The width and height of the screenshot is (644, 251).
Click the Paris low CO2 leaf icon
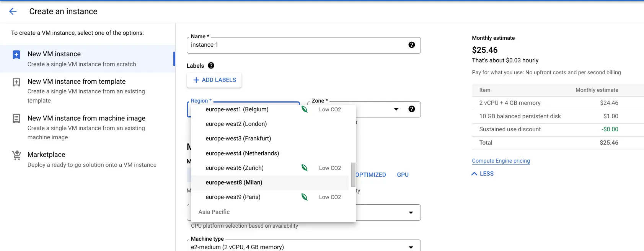coord(305,197)
